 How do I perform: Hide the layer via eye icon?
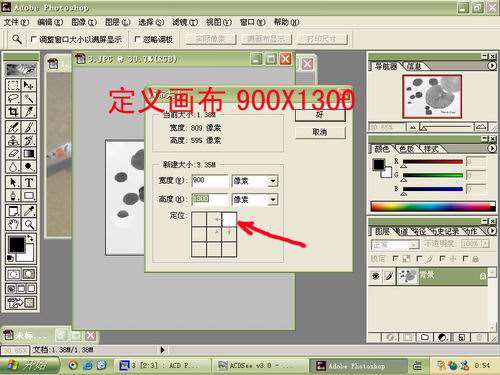click(x=376, y=276)
